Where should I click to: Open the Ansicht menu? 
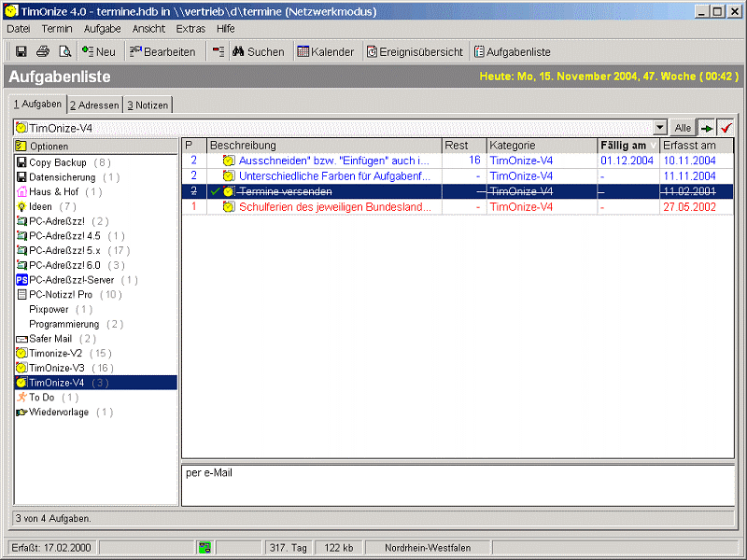pyautogui.click(x=148, y=29)
